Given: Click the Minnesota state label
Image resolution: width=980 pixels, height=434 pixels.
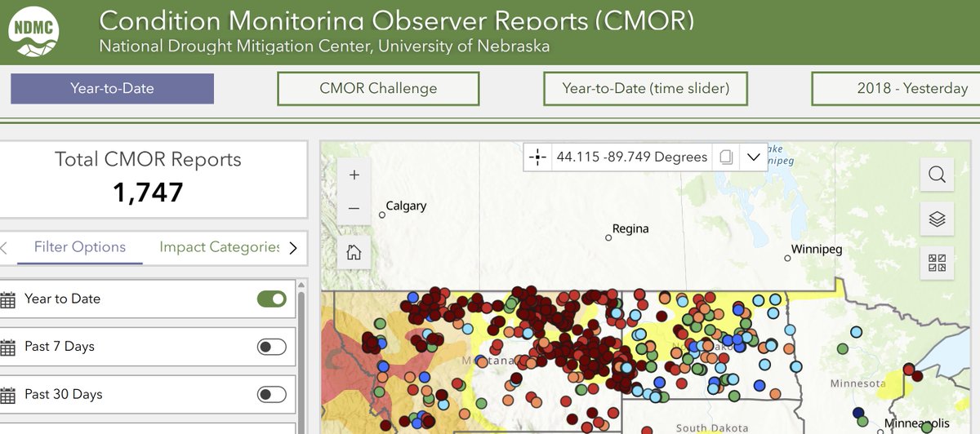Looking at the screenshot, I should click(857, 383).
